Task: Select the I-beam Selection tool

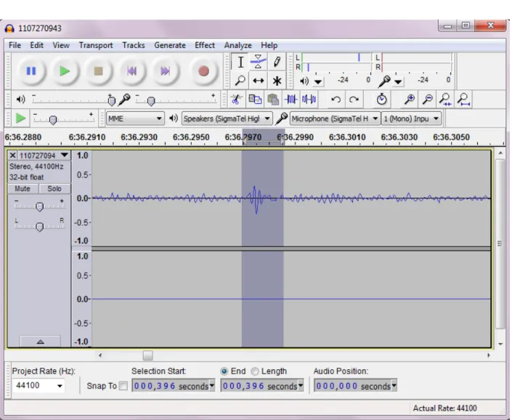Action: tap(240, 62)
